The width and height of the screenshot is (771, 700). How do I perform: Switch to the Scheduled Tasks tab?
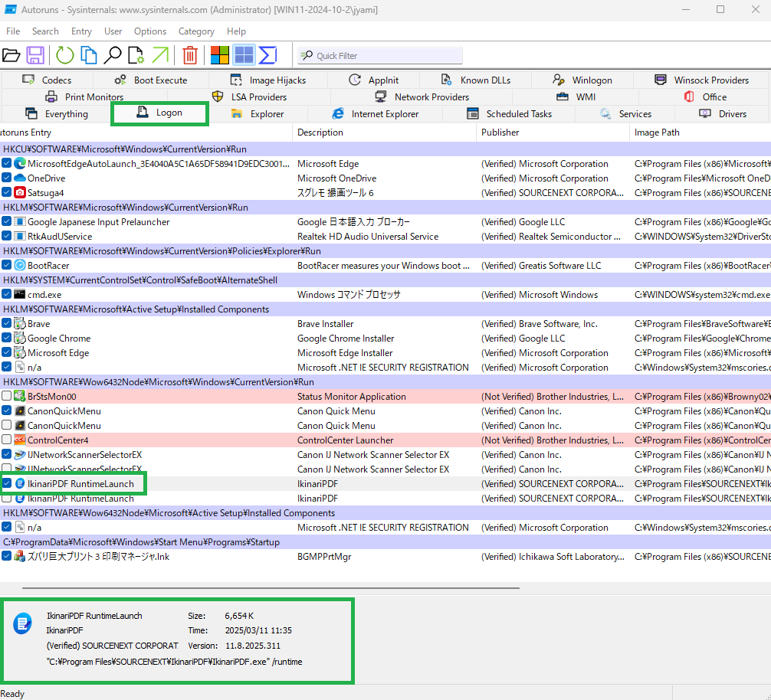(x=509, y=114)
